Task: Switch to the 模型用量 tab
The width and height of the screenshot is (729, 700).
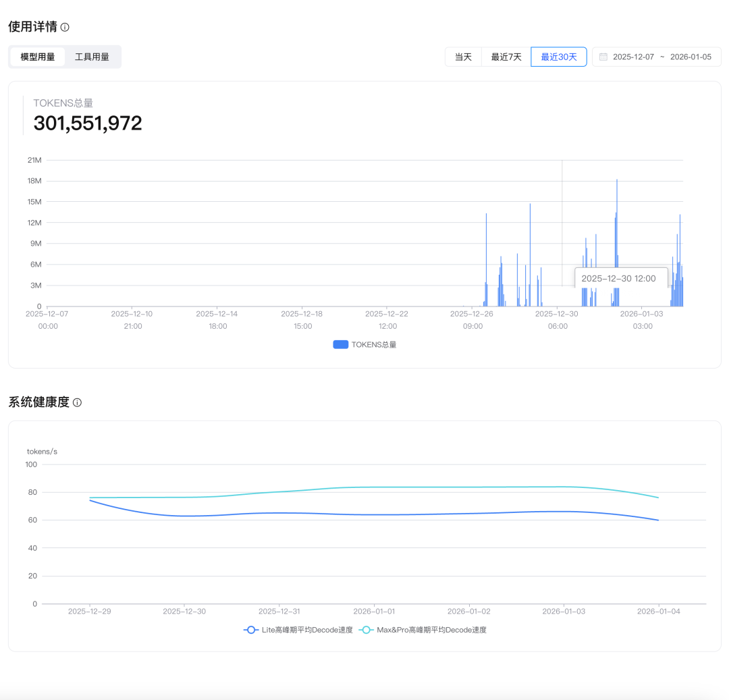Action: coord(37,57)
